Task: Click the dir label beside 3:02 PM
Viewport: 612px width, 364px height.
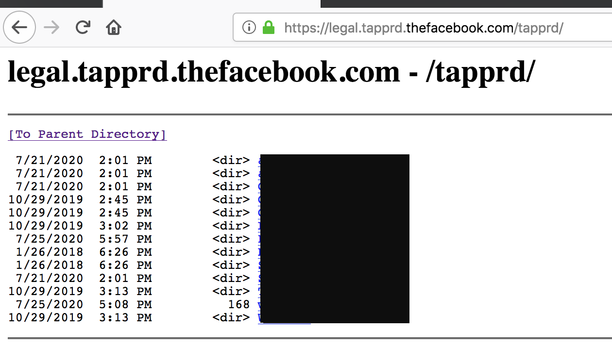Action: [231, 226]
